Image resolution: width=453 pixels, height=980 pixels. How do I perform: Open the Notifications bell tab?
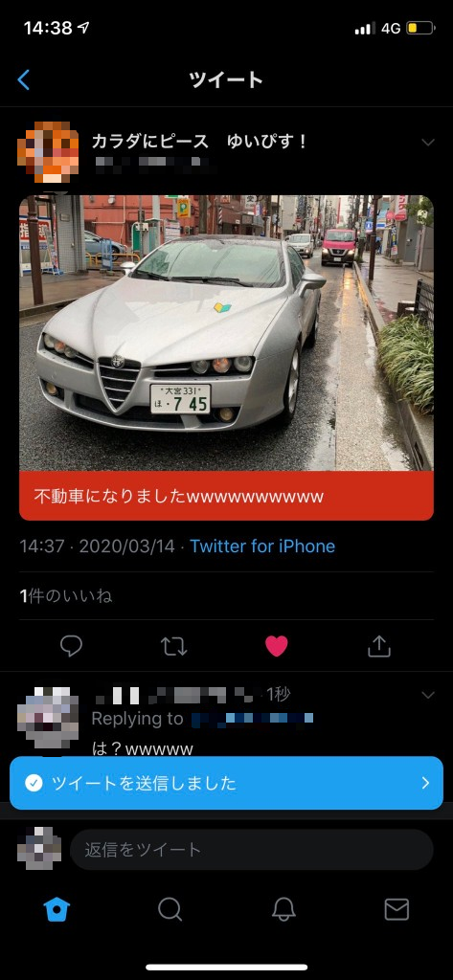[x=283, y=909]
